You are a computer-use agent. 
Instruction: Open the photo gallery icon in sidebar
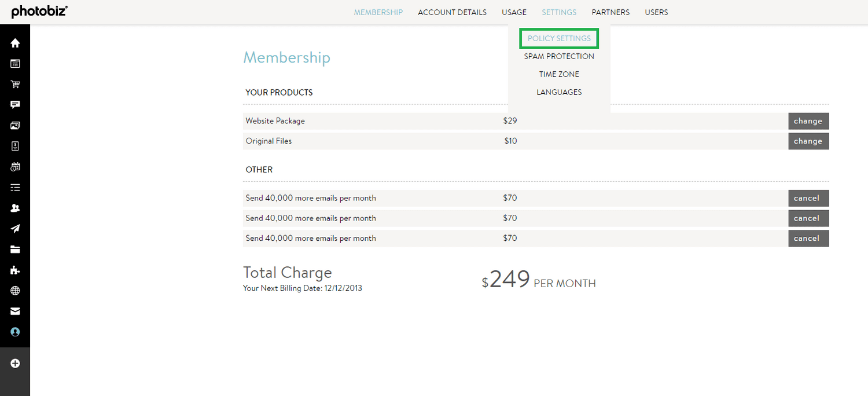click(15, 125)
